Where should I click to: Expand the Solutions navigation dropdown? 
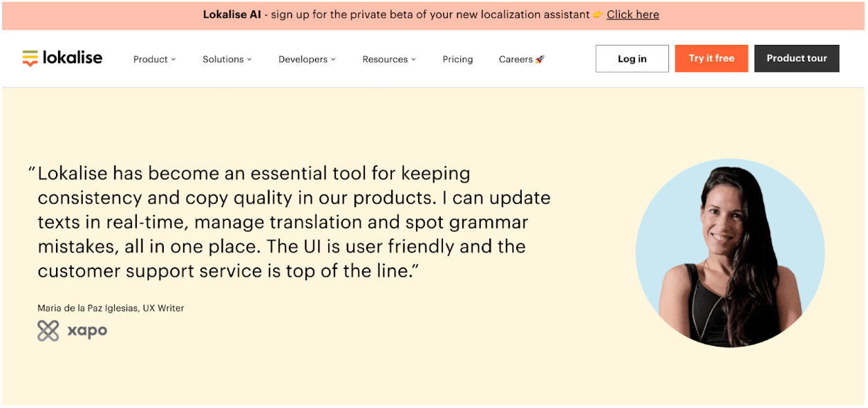[227, 59]
